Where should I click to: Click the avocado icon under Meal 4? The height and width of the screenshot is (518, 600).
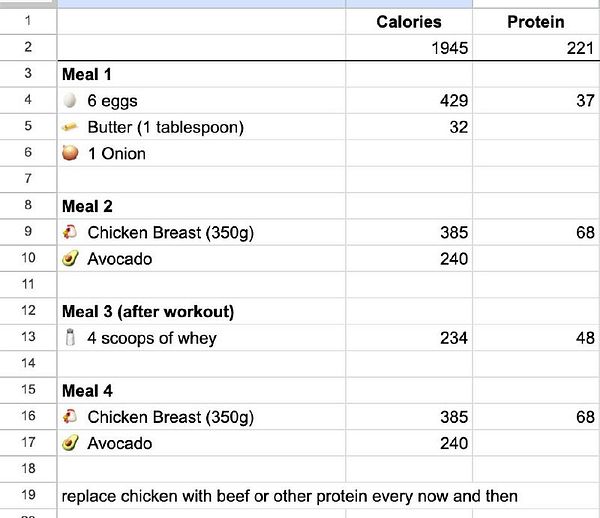[70, 443]
